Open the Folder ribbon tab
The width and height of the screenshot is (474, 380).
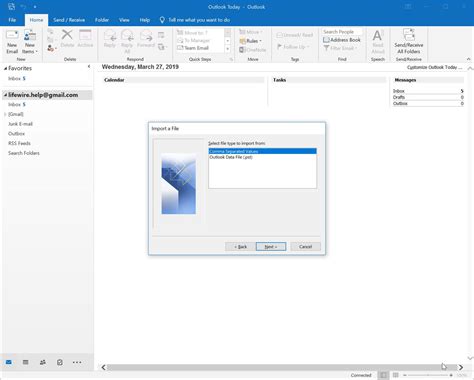tap(102, 20)
